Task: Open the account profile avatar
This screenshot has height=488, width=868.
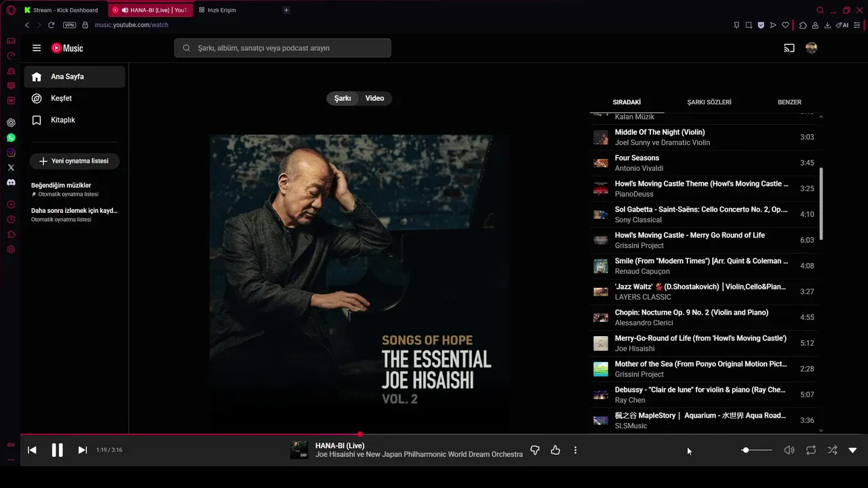Action: [x=811, y=48]
